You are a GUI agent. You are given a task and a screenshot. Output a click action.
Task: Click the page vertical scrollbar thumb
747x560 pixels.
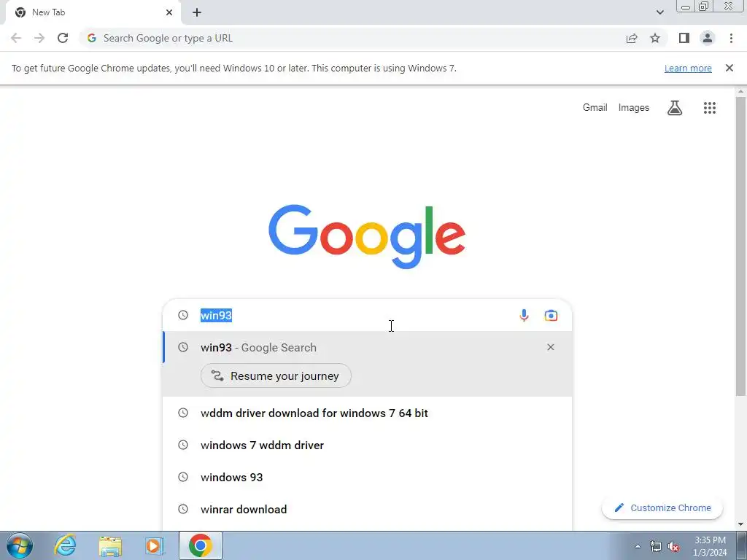pyautogui.click(x=740, y=246)
